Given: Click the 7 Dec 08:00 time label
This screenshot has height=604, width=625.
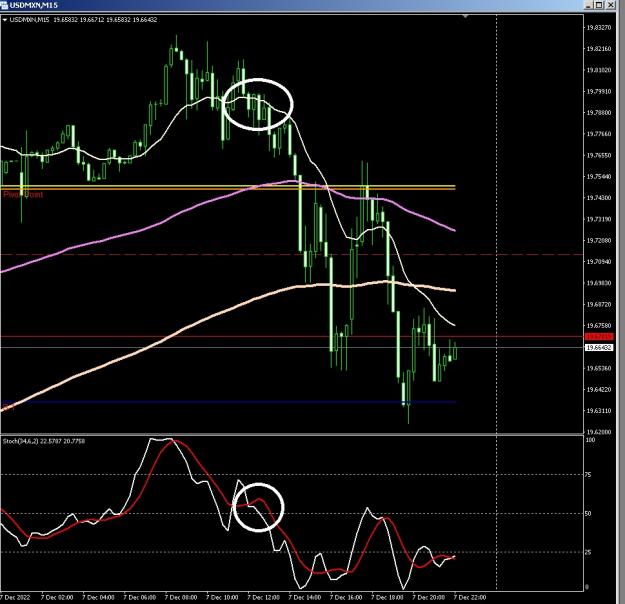Looking at the screenshot, I should tap(181, 597).
